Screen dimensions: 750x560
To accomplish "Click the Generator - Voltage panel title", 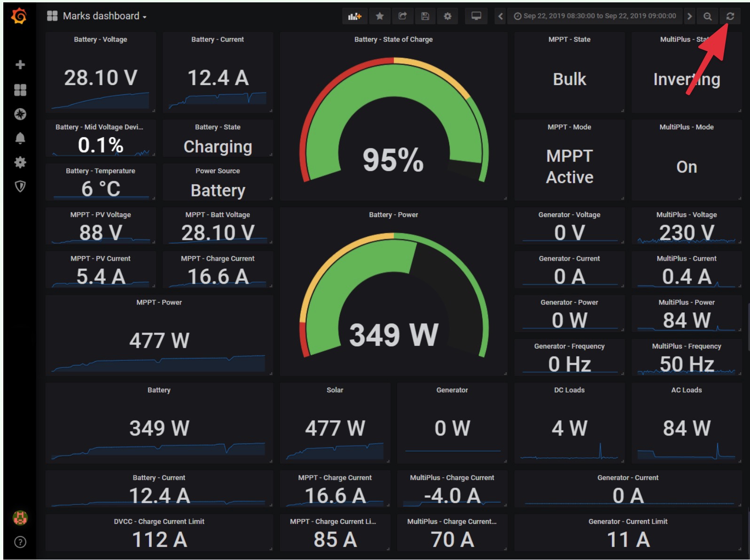I will pyautogui.click(x=570, y=215).
